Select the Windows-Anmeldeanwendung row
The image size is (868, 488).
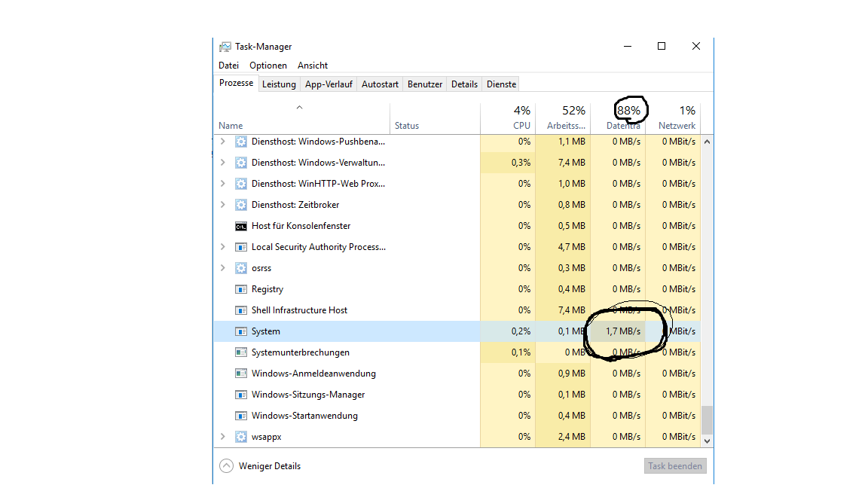click(457, 374)
